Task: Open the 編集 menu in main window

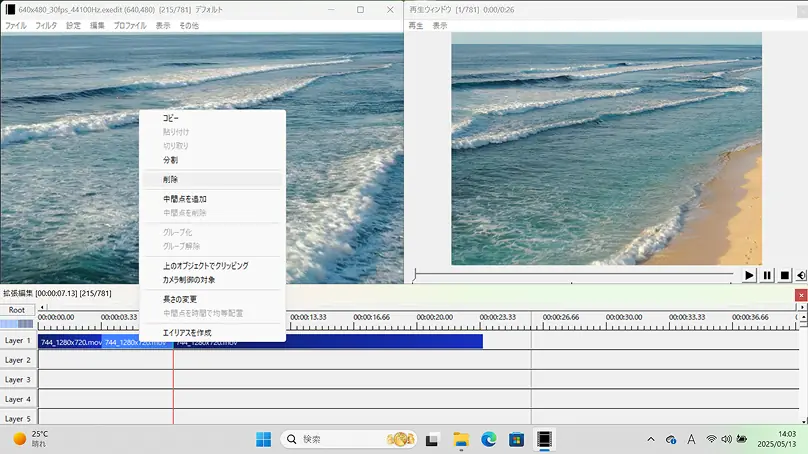Action: pos(97,25)
